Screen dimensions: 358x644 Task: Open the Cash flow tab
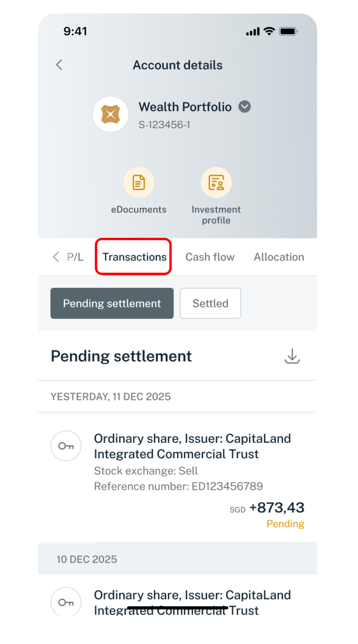[x=210, y=257]
